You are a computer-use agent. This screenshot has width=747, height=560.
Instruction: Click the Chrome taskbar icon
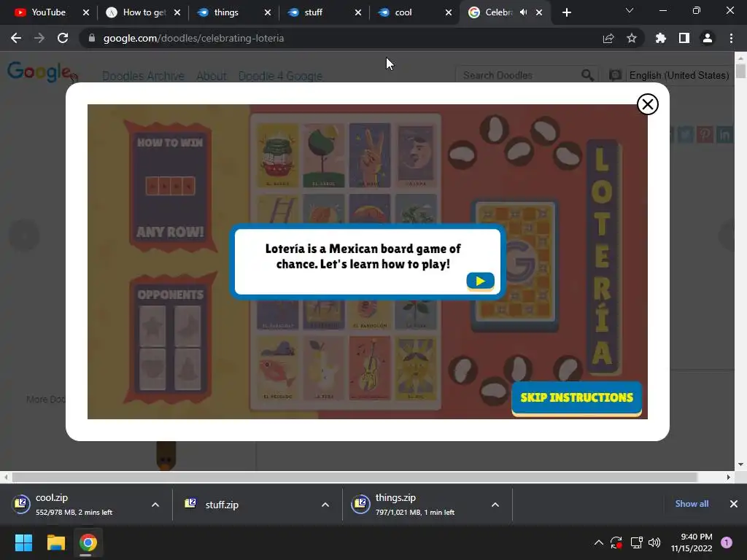[88, 542]
